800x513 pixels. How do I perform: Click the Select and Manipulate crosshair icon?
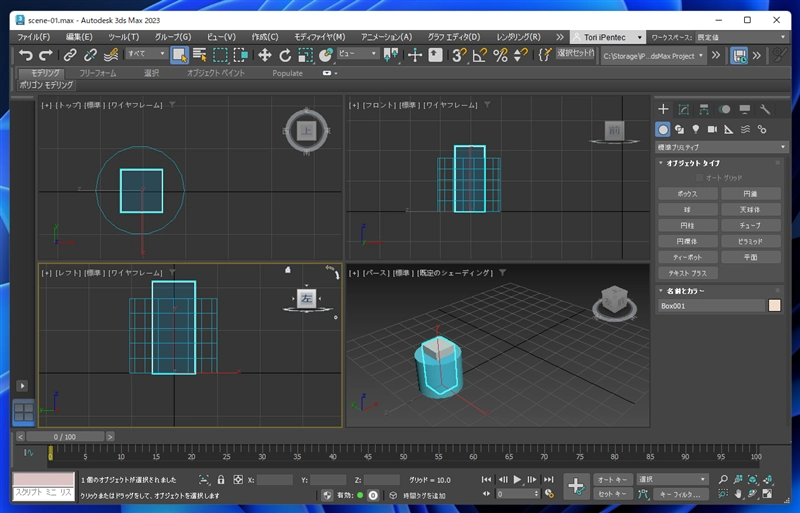pos(415,55)
